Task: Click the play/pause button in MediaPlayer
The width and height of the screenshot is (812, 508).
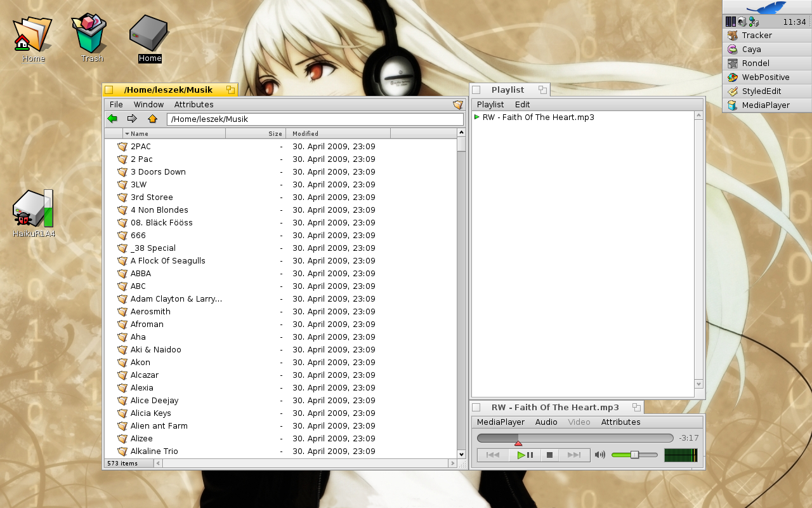Action: tap(525, 455)
